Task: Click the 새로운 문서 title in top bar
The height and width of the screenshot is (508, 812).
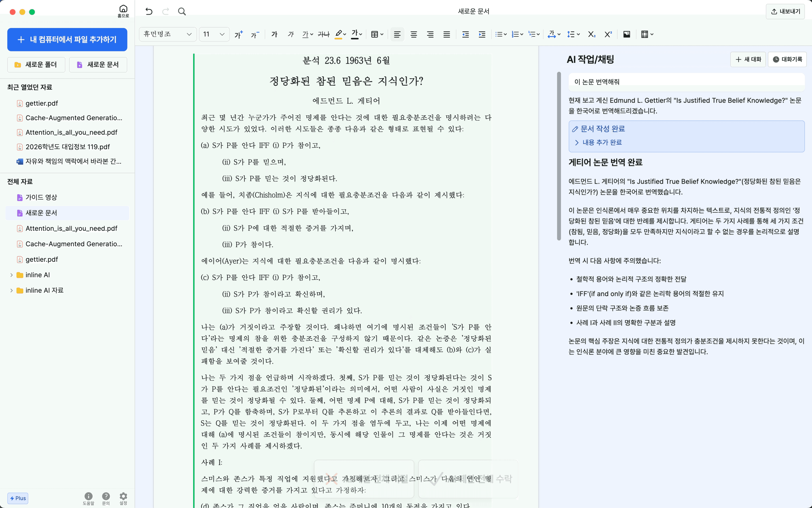Action: (473, 12)
